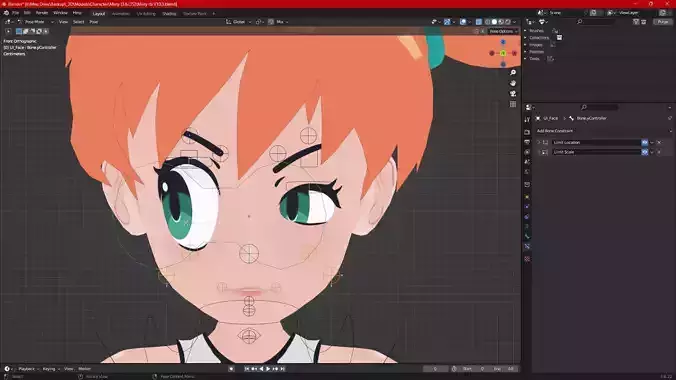676x380 pixels.
Task: Open the viewport Pose menu
Action: point(94,22)
